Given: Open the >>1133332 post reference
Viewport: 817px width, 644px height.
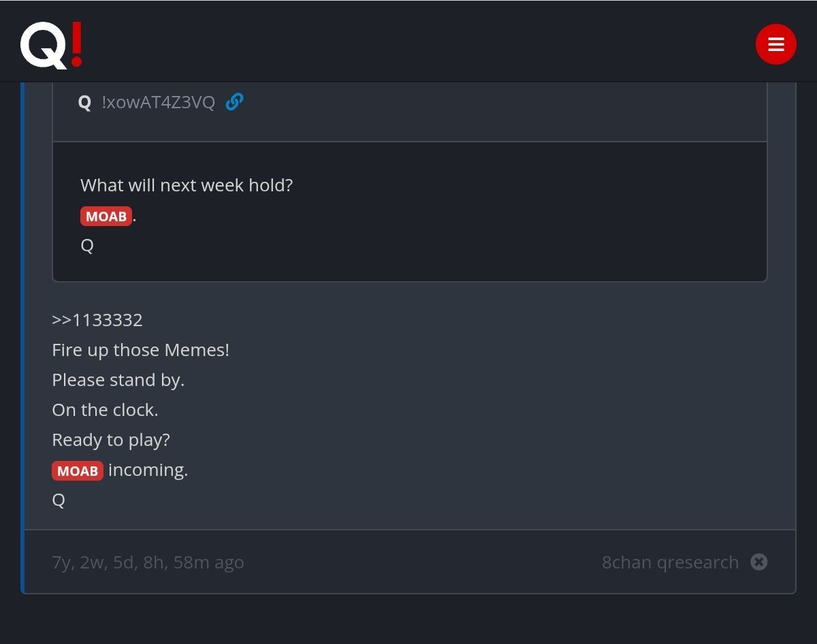Looking at the screenshot, I should coord(97,320).
